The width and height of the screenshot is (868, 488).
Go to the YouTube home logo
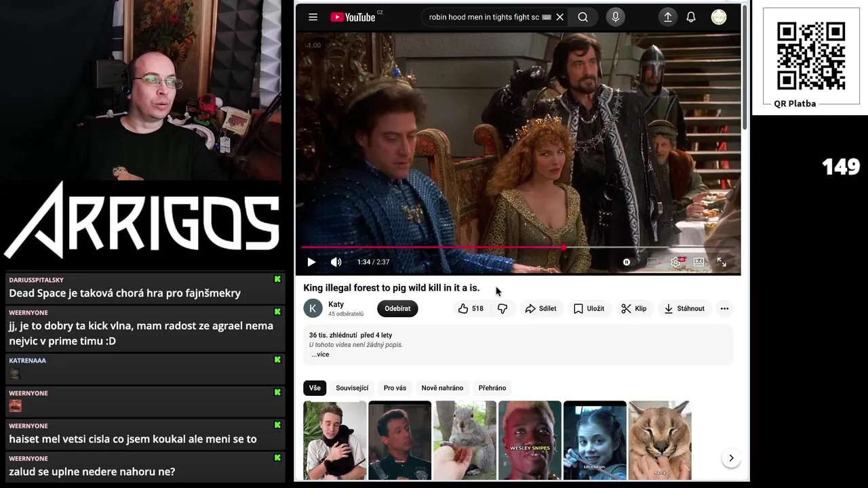353,18
